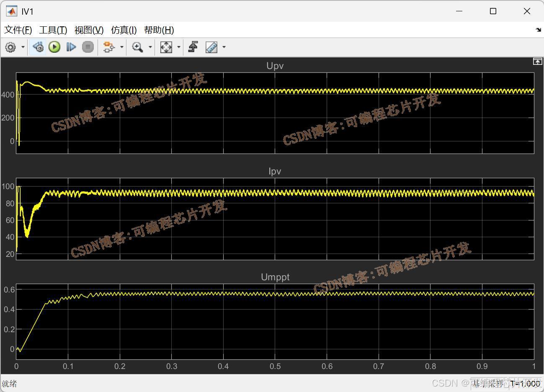The image size is (544, 392).
Task: Expand scale axes dropdown arrow
Action: 179,47
